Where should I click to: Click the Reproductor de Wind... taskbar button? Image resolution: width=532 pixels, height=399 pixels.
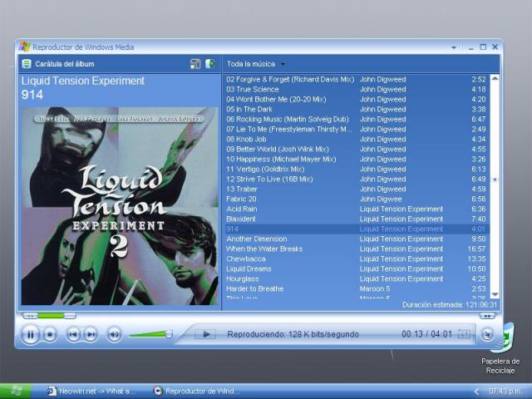coord(197,392)
